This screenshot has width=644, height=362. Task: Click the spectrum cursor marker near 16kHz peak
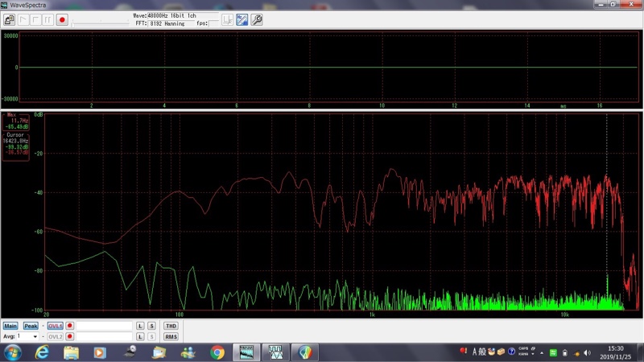pyautogui.click(x=607, y=212)
